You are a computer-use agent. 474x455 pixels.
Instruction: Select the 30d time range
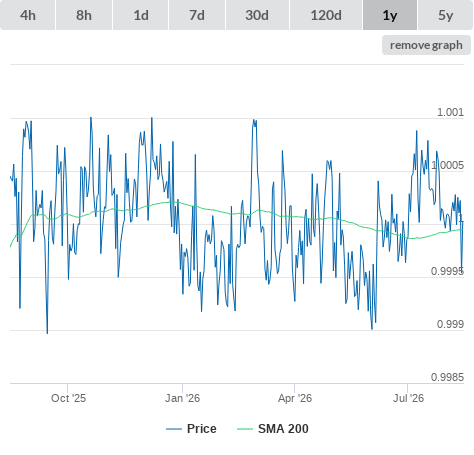click(x=257, y=15)
